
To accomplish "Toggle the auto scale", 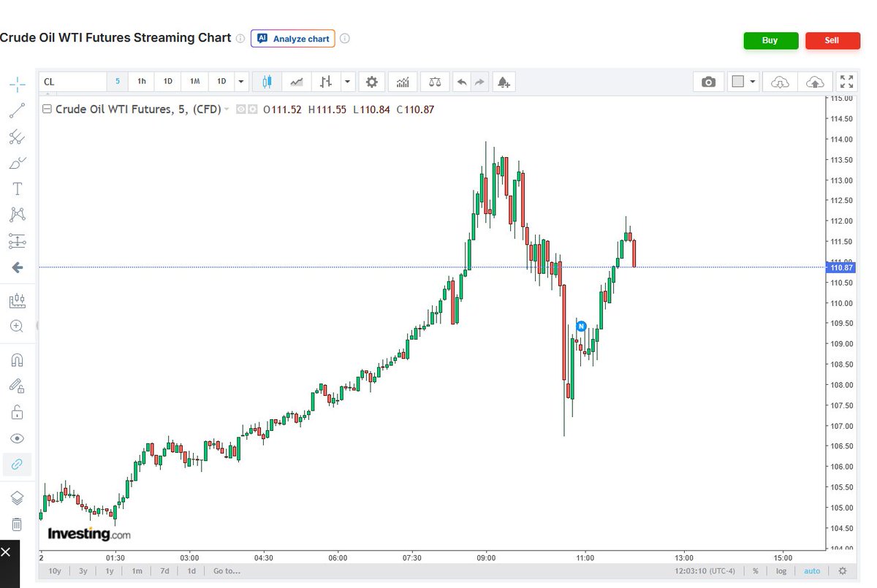I will (x=812, y=571).
